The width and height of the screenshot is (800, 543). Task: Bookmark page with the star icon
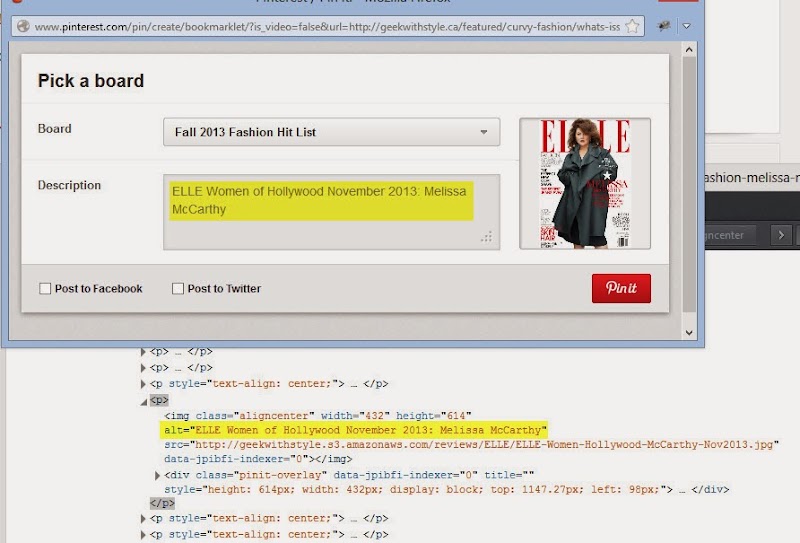point(632,26)
